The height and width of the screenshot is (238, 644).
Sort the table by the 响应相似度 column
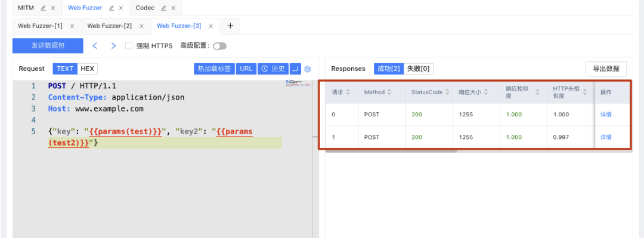pyautogui.click(x=538, y=92)
